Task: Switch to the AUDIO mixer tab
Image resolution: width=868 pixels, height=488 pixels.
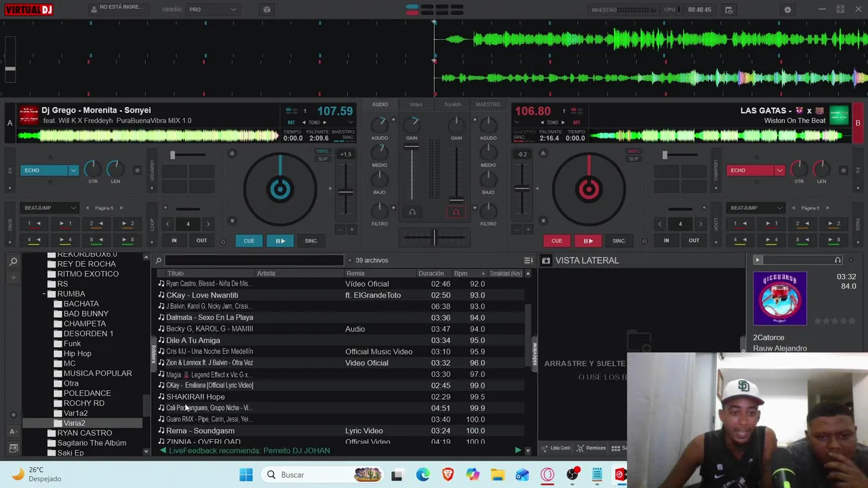Action: (380, 104)
